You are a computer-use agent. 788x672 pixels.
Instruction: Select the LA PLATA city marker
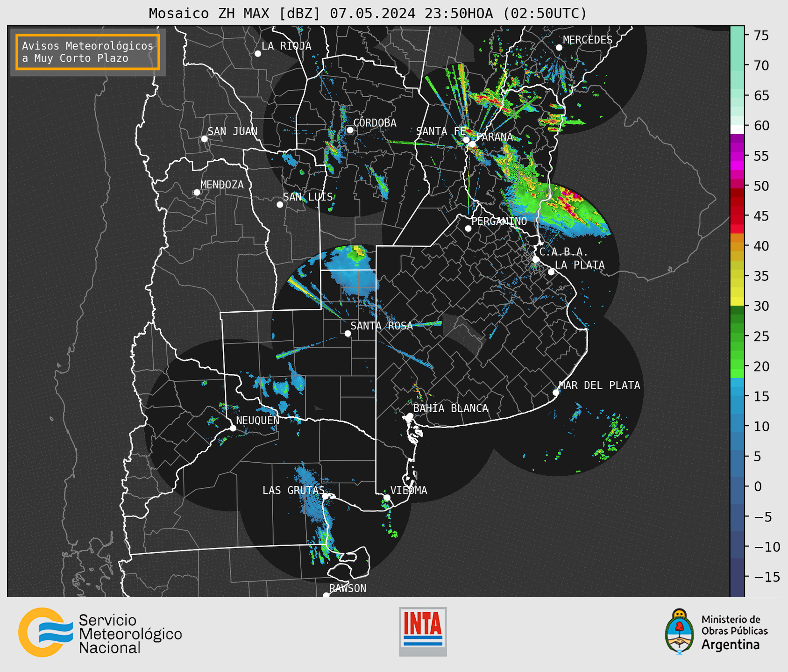tap(551, 272)
